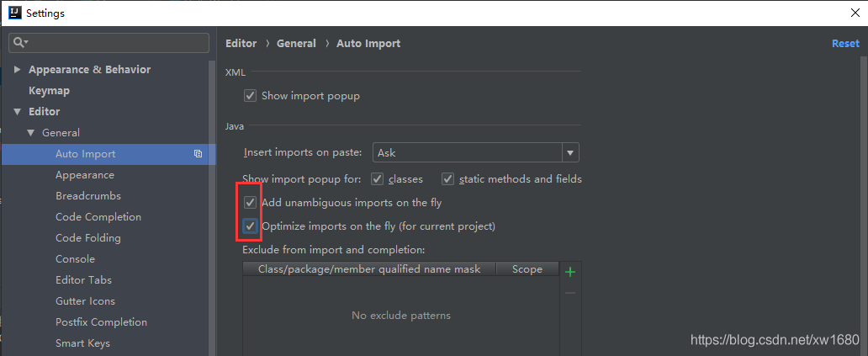Toggle the classes import popup checkbox
The width and height of the screenshot is (868, 356).
click(x=378, y=178)
